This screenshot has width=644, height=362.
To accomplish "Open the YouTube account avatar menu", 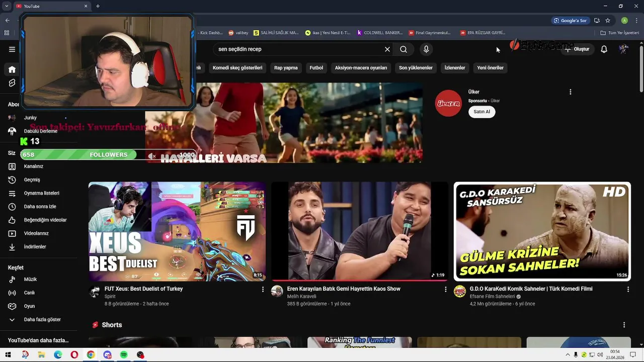I will [624, 49].
